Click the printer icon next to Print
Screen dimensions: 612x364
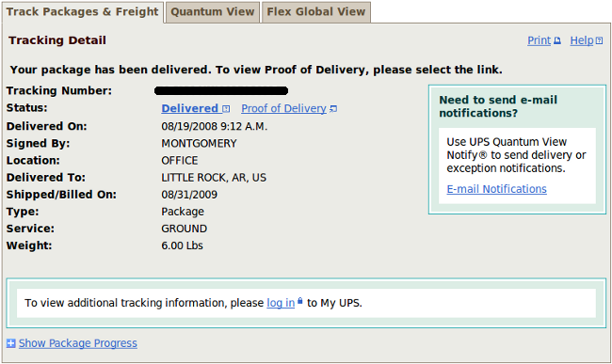pyautogui.click(x=557, y=40)
